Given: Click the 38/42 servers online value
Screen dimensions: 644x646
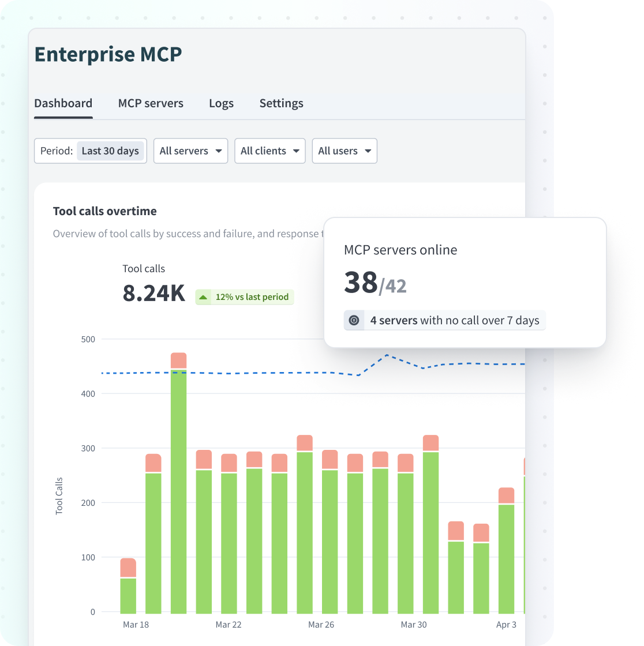Looking at the screenshot, I should [x=375, y=283].
